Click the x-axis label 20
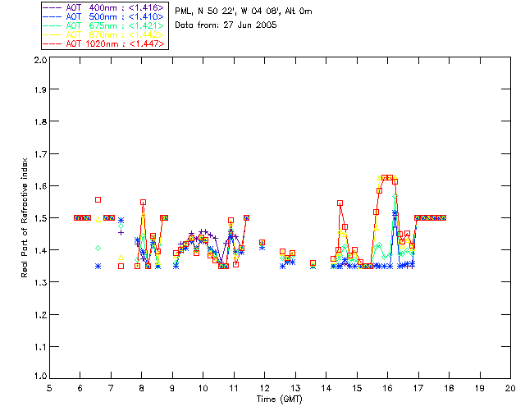 (x=510, y=388)
